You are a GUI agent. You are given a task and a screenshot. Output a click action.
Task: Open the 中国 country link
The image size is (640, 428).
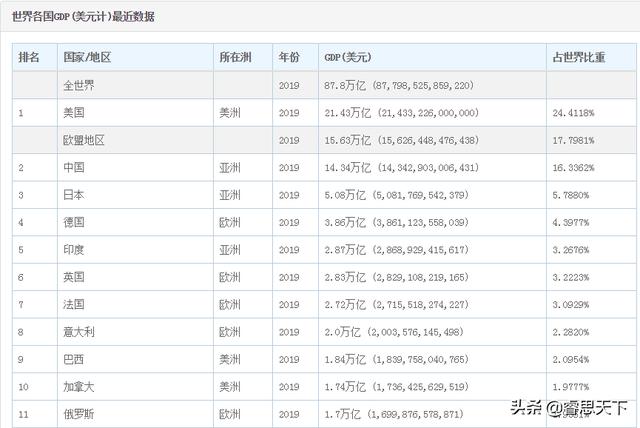click(73, 168)
